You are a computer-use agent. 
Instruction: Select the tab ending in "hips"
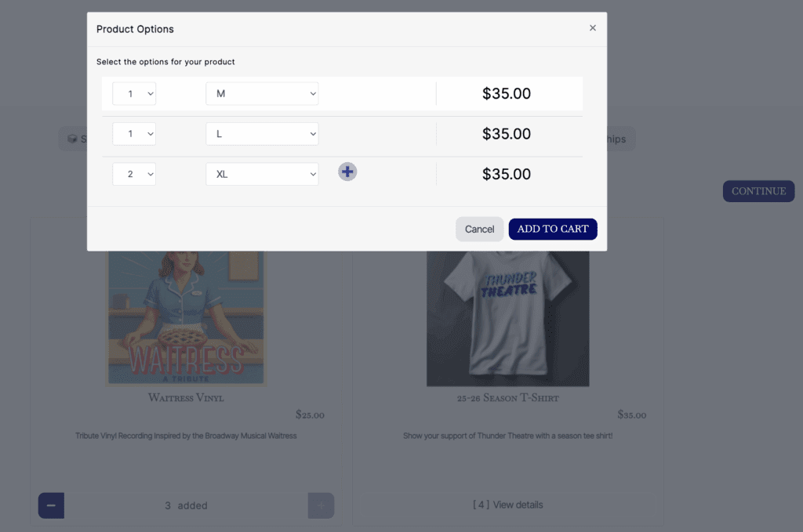coord(616,139)
